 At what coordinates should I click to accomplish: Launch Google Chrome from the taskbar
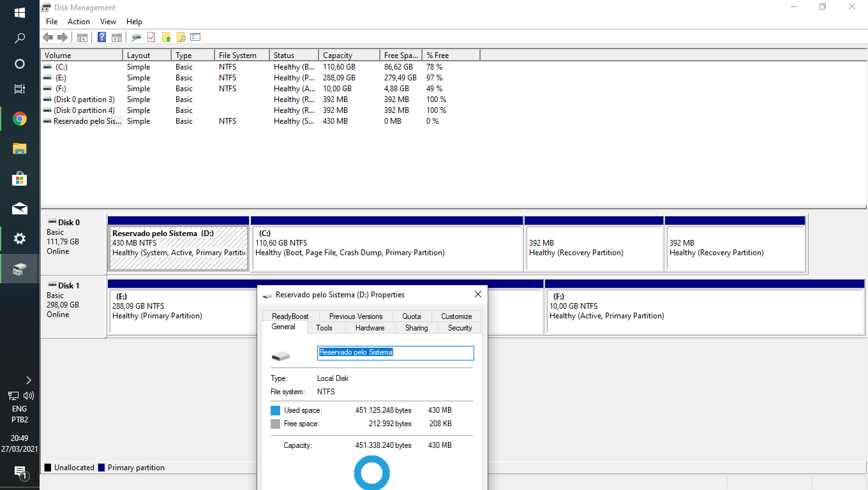point(20,119)
